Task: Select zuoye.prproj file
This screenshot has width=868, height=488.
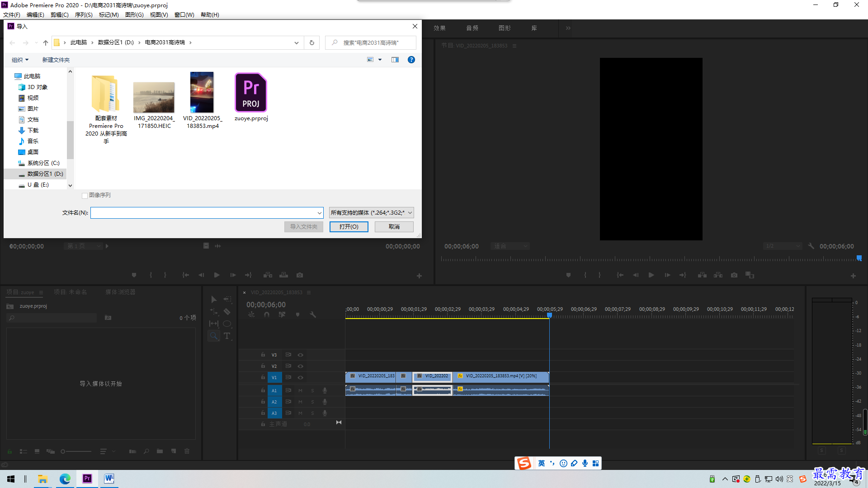Action: click(251, 97)
